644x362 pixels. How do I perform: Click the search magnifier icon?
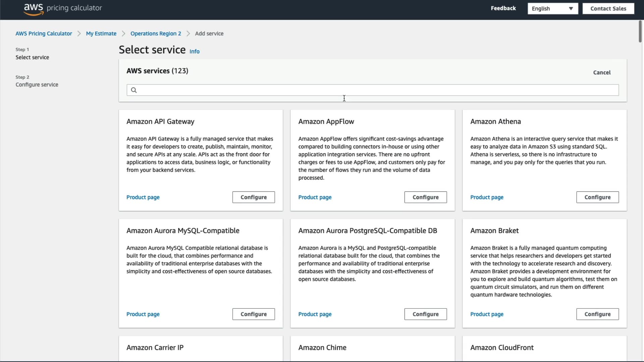click(x=134, y=90)
